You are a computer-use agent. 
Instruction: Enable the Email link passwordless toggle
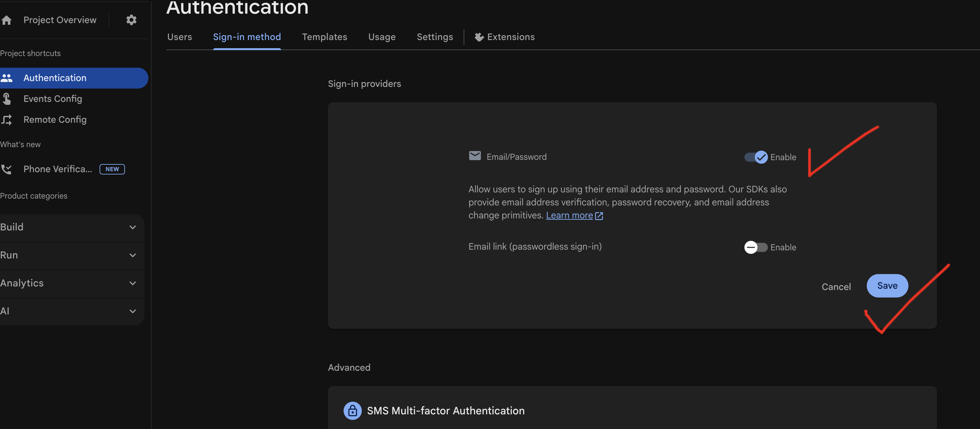click(756, 247)
